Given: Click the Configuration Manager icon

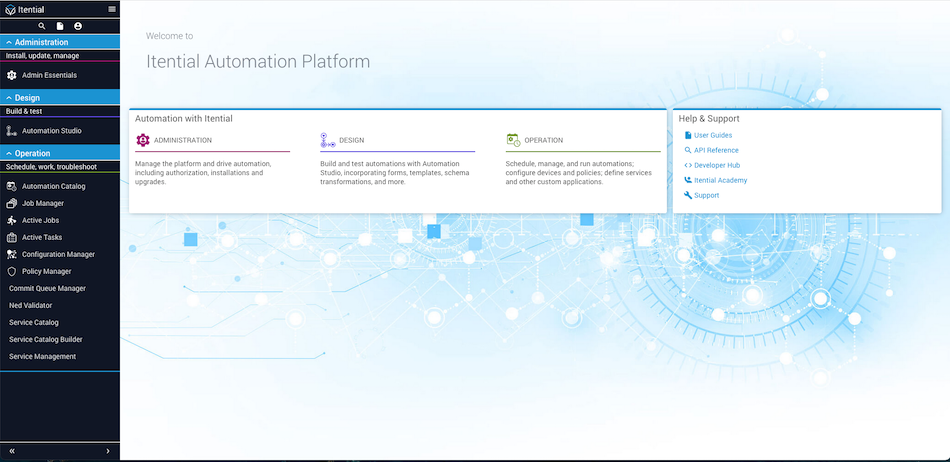Looking at the screenshot, I should click(x=12, y=254).
